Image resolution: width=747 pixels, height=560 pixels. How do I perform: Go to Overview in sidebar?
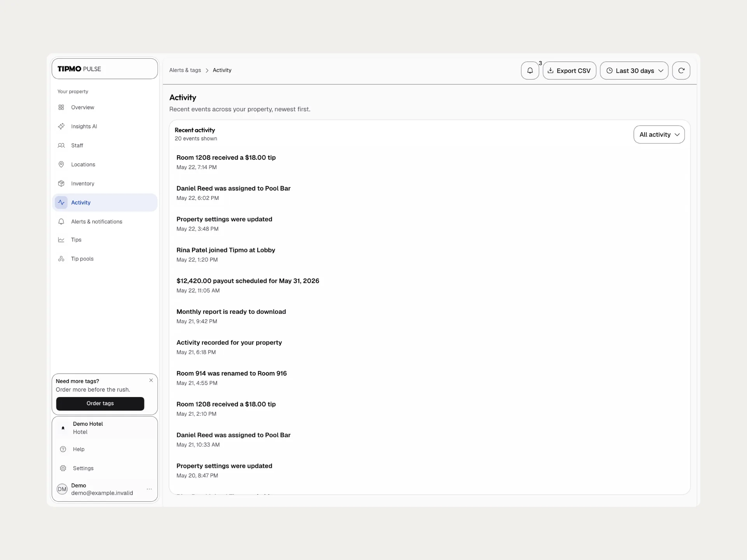(x=105, y=107)
